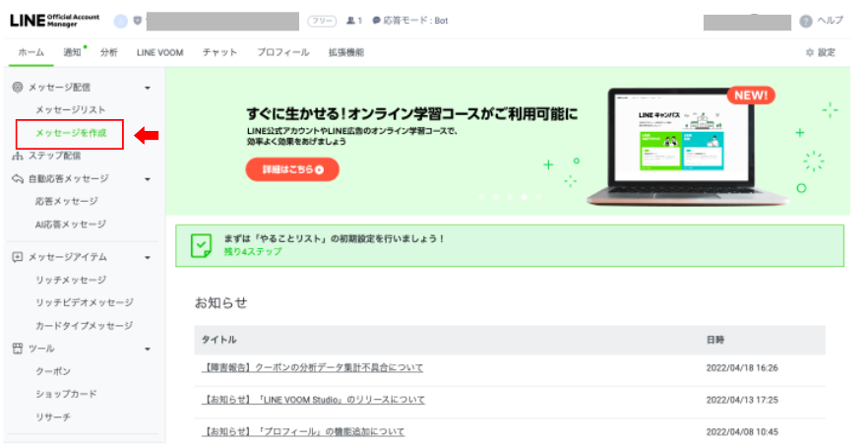
Task: Open ショップカード in sidebar
Action: pyautogui.click(x=67, y=394)
